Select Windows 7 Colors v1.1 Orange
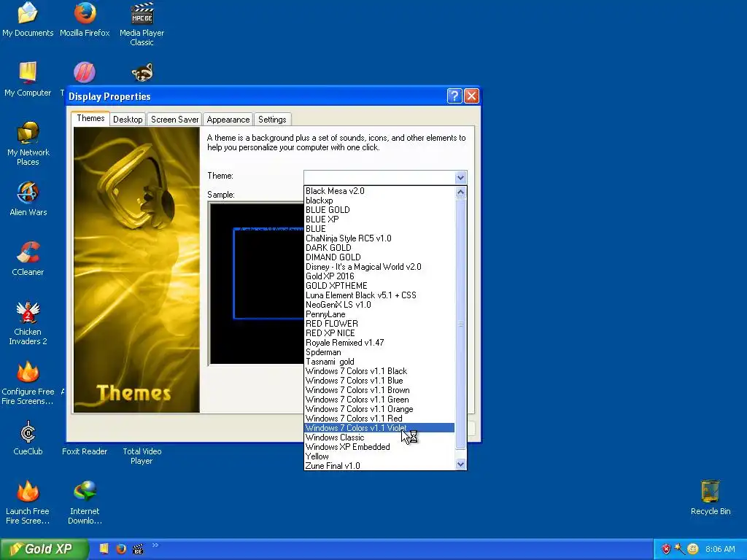The image size is (747, 560). (379, 409)
